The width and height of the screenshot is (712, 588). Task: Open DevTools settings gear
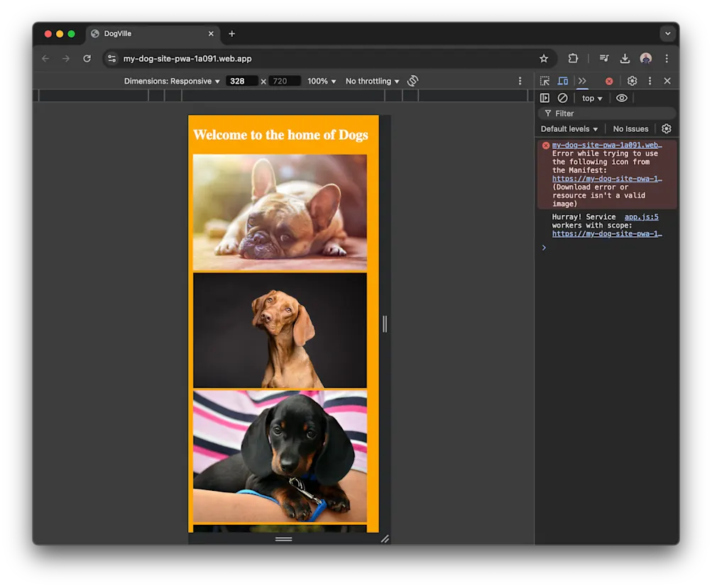pyautogui.click(x=632, y=81)
